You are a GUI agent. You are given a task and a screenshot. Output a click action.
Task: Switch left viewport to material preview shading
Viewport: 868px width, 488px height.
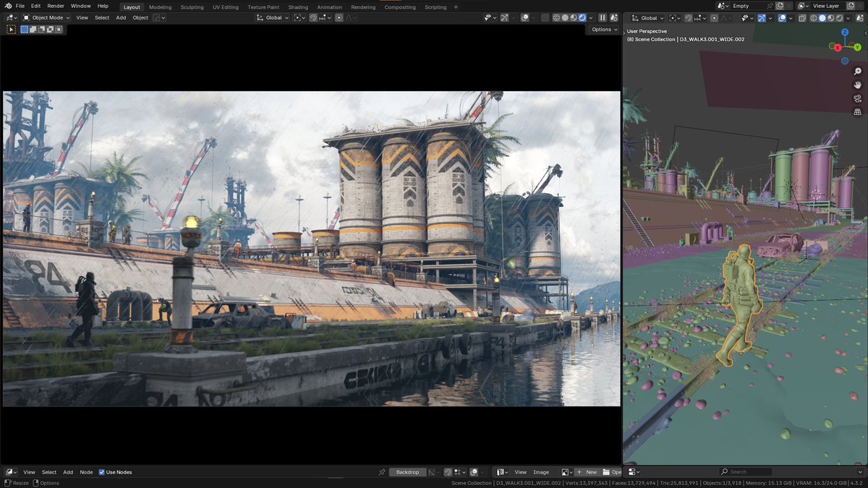point(574,17)
